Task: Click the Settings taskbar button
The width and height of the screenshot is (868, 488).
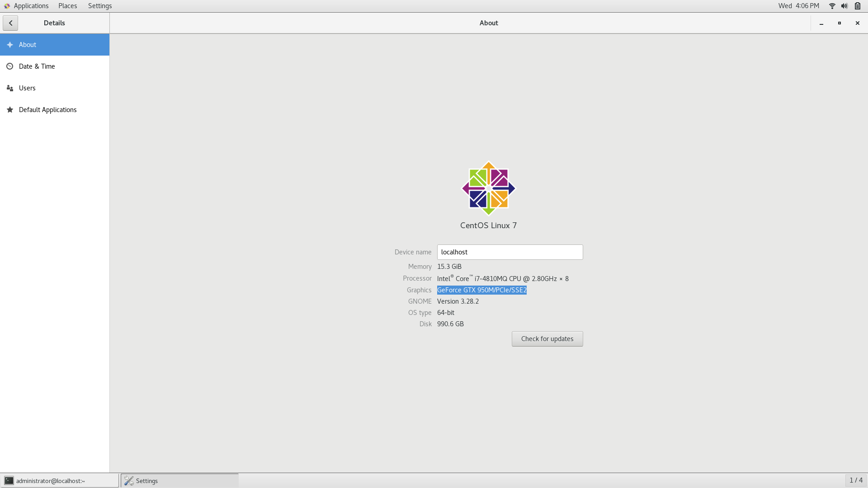Action: tap(179, 481)
